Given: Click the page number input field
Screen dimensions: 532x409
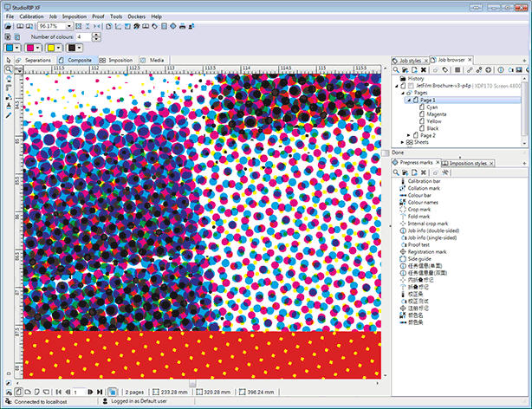Looking at the screenshot, I should click(x=79, y=392).
